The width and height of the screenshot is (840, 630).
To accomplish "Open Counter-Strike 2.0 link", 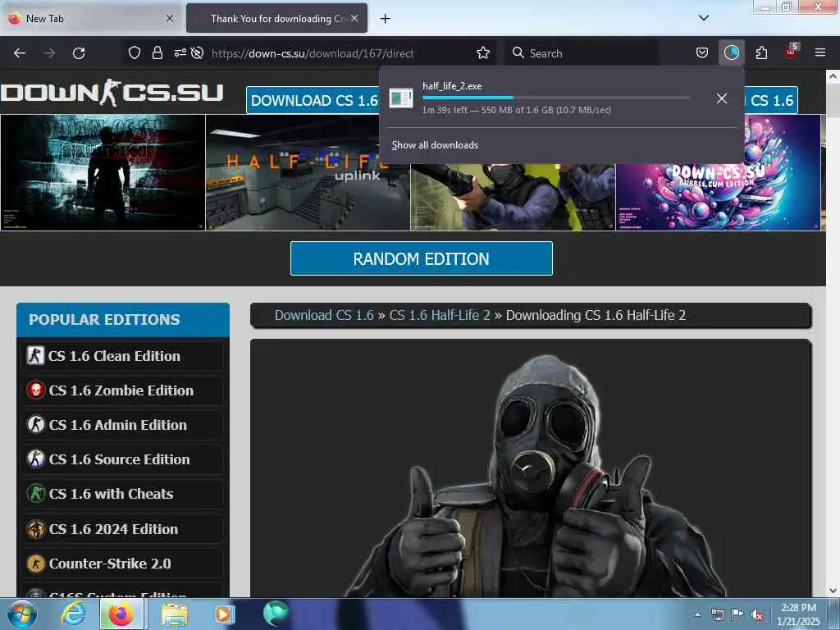I will [x=110, y=564].
